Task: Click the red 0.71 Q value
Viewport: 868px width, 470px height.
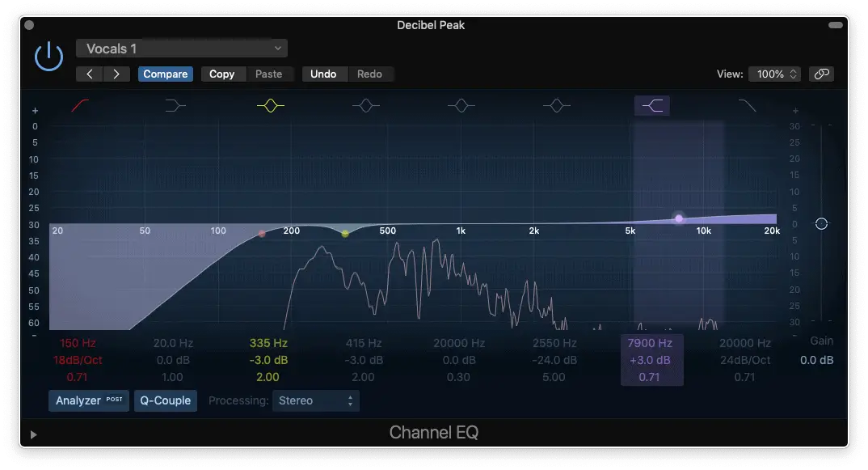Action: (x=77, y=378)
